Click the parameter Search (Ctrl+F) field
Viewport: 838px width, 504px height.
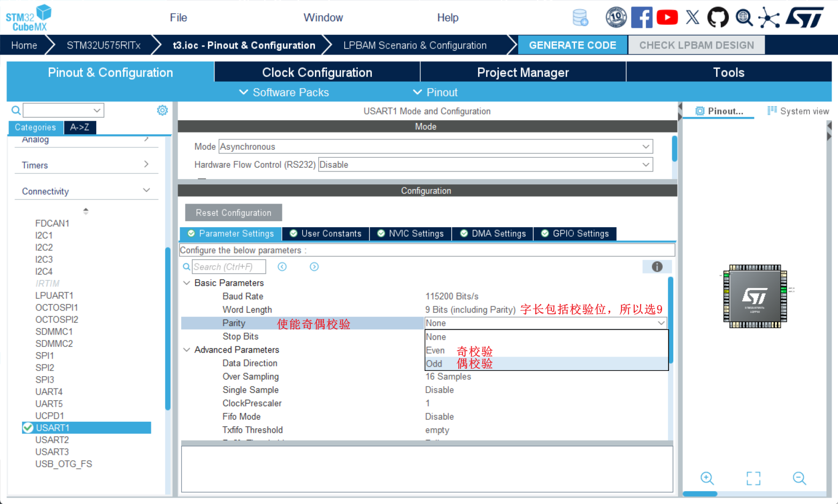tap(228, 267)
